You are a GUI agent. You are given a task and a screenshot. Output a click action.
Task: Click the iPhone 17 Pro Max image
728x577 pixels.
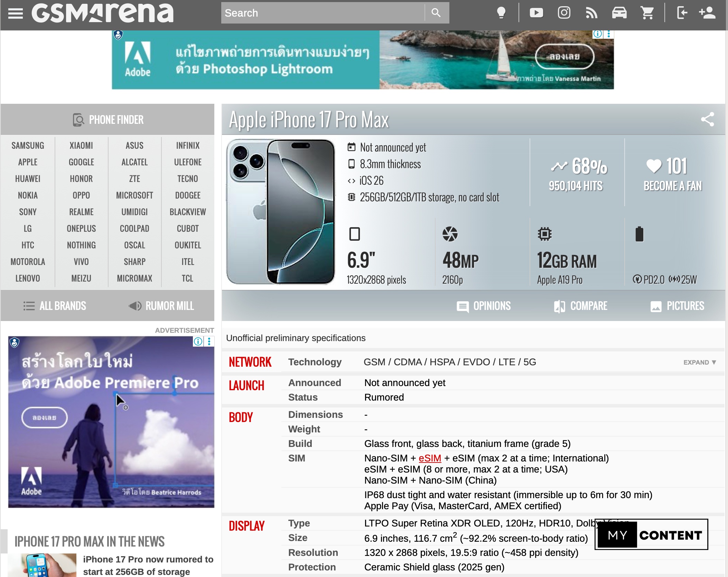(281, 212)
